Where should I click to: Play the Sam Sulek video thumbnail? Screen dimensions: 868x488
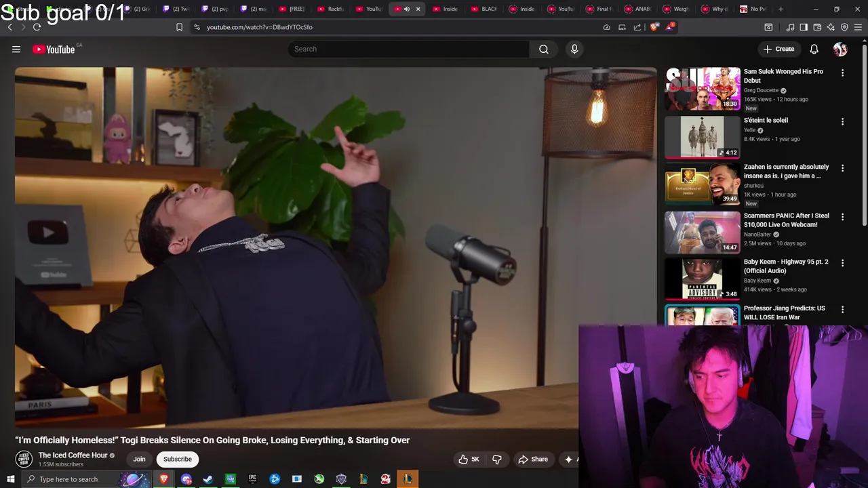(x=703, y=88)
